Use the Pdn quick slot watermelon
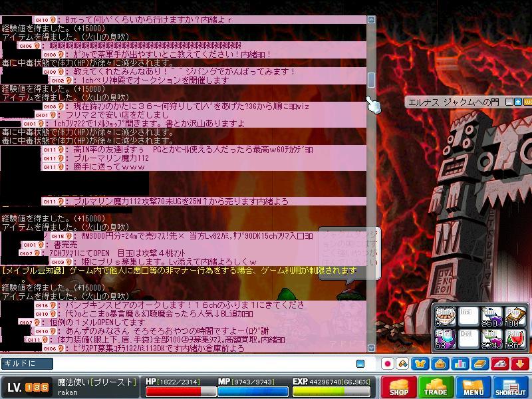 515,339
